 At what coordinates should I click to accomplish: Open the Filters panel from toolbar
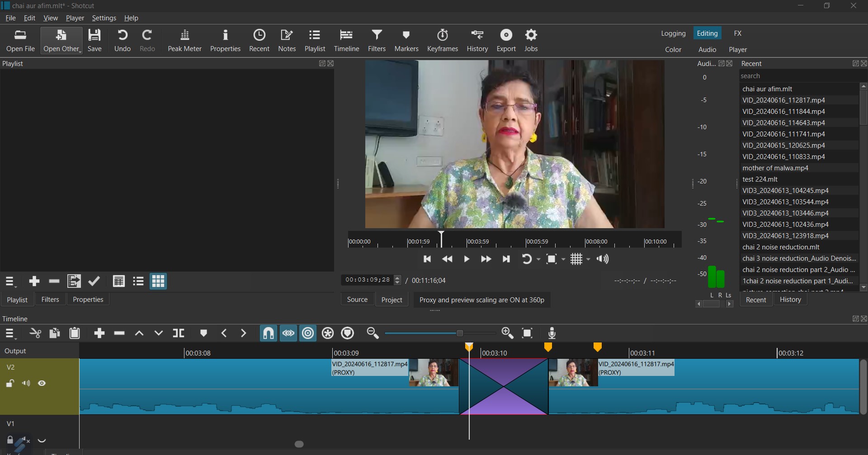377,40
